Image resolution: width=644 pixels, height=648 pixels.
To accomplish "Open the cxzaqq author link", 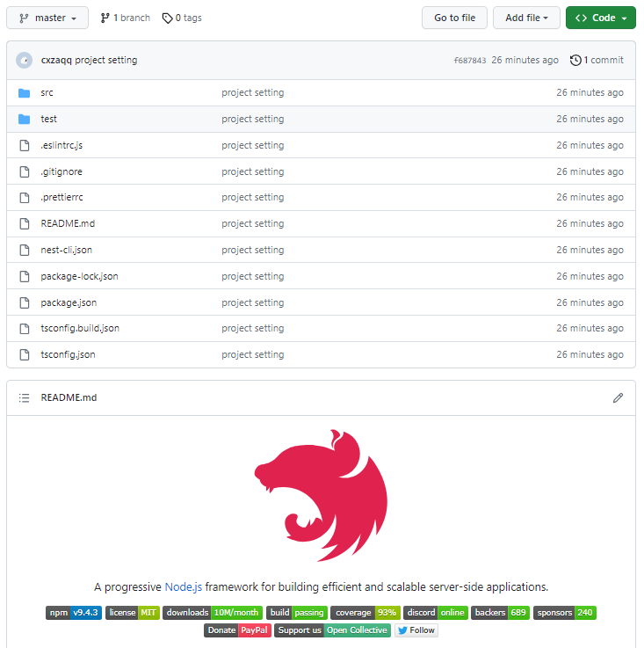I will tap(56, 61).
